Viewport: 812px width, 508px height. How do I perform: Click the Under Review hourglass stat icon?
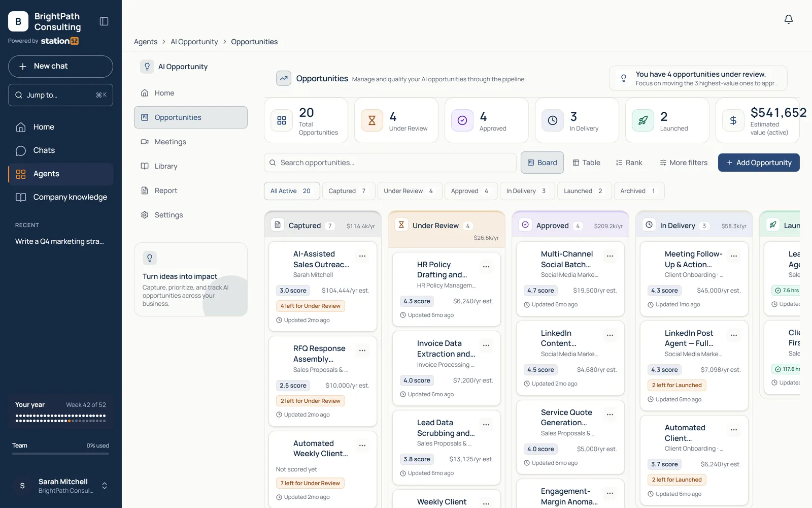372,120
